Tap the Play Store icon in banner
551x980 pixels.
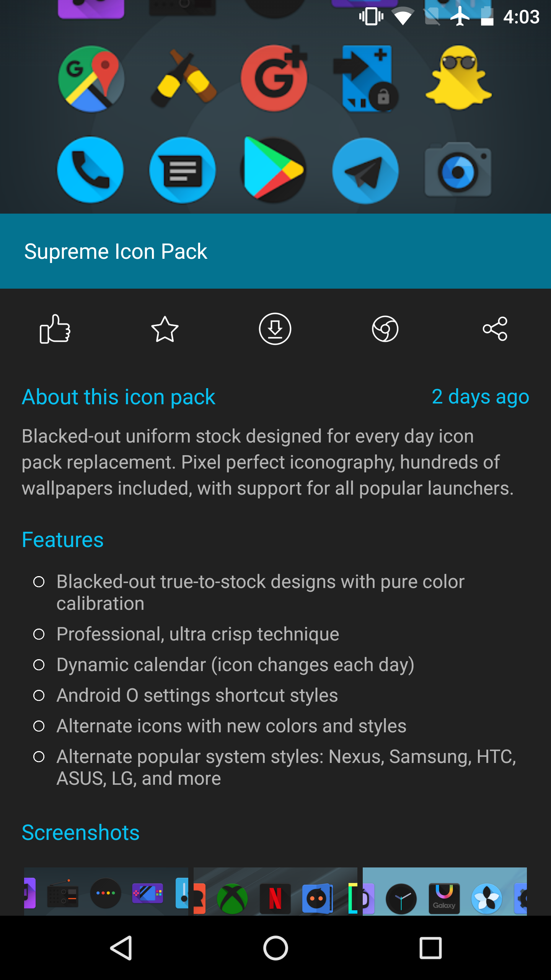click(274, 170)
